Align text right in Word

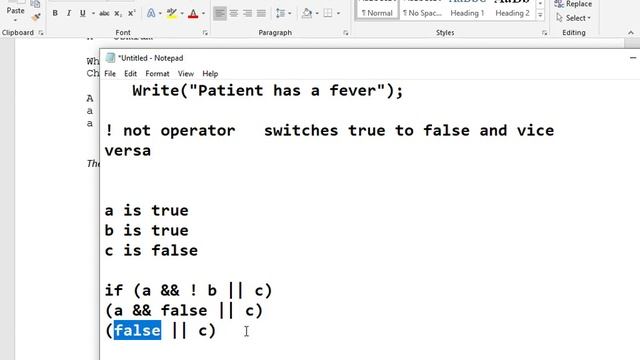(x=247, y=13)
